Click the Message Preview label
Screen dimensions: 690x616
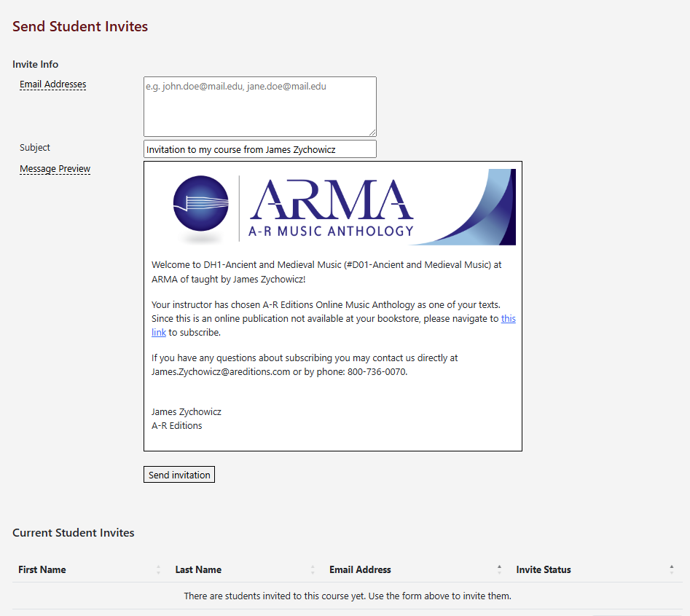(55, 169)
